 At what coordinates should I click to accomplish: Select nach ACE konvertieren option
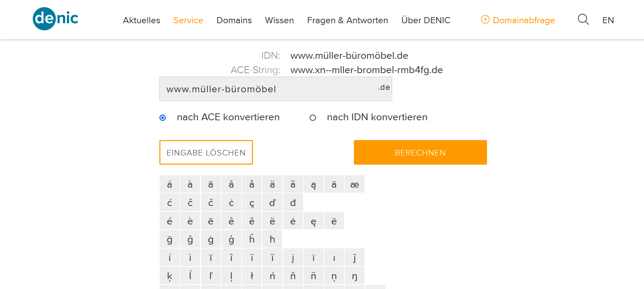pyautogui.click(x=163, y=118)
